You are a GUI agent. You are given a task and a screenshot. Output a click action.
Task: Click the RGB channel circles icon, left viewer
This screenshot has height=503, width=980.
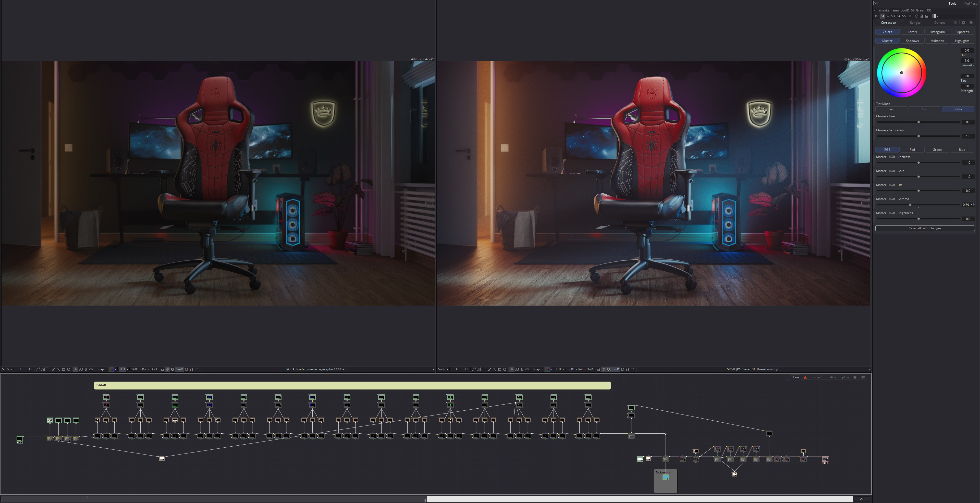click(112, 369)
